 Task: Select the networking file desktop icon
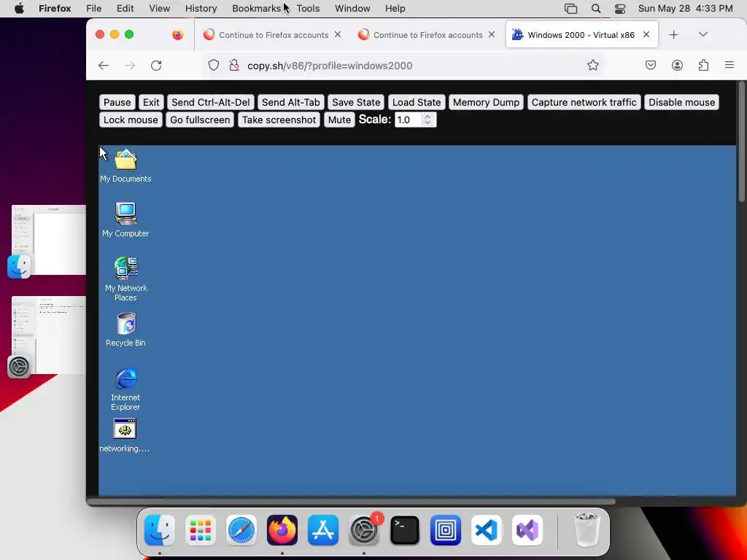[x=125, y=435]
